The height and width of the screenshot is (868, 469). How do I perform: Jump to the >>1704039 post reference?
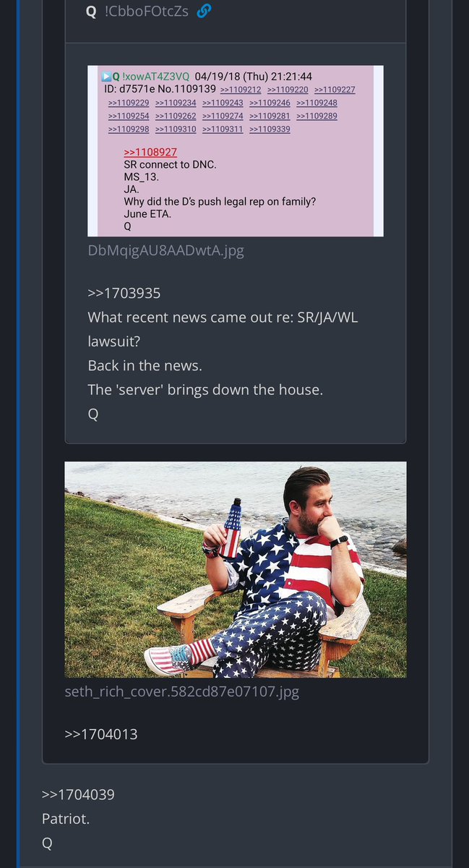(78, 795)
